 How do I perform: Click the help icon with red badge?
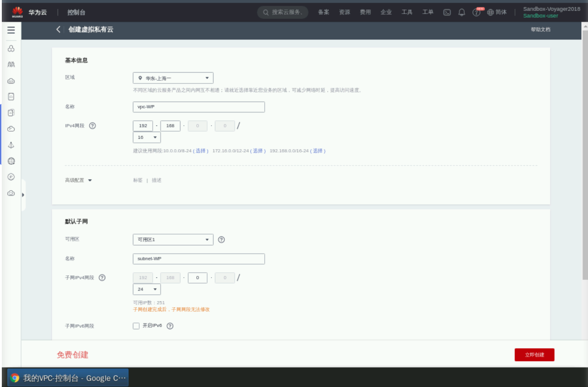[x=477, y=12]
